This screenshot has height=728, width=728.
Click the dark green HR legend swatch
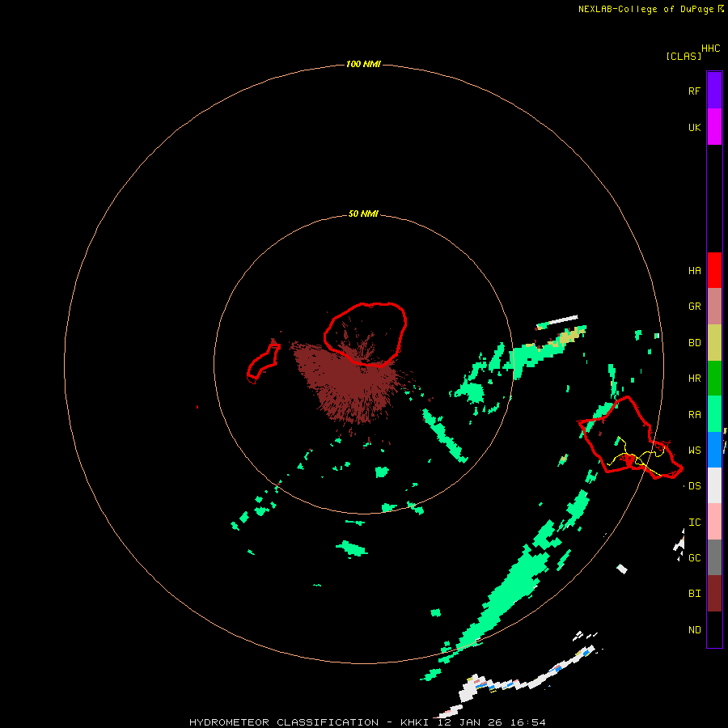coord(714,379)
